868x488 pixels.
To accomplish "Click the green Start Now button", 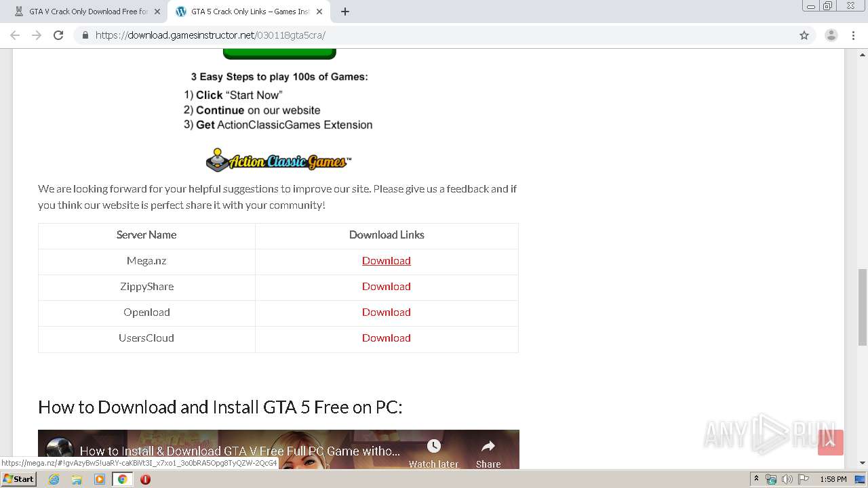I will pyautogui.click(x=279, y=54).
